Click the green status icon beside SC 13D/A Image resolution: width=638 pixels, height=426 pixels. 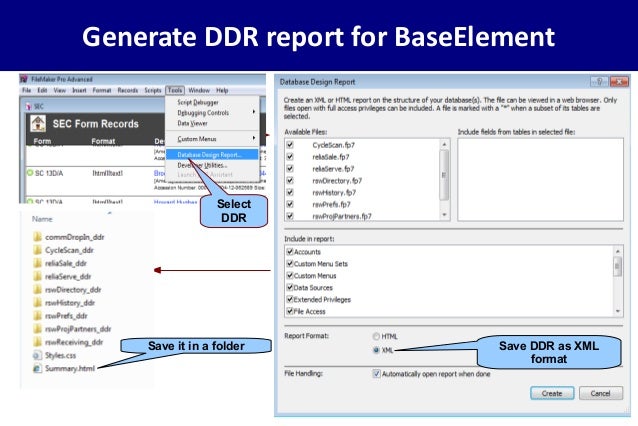30,173
